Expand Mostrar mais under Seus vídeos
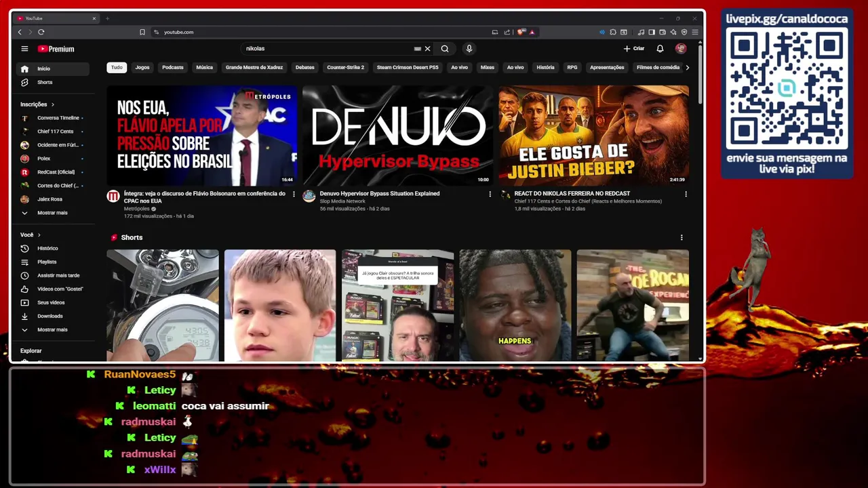 (x=52, y=329)
